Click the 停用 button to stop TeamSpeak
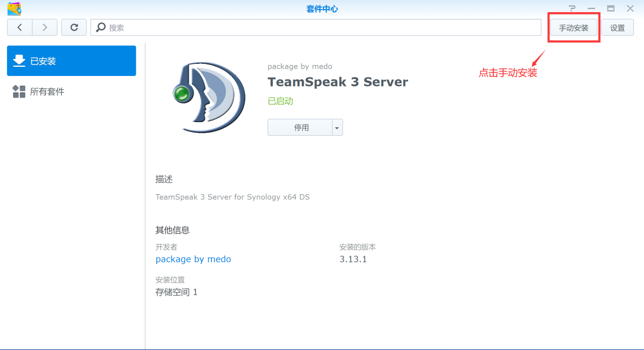Screen dimensions: 644x350 point(300,127)
